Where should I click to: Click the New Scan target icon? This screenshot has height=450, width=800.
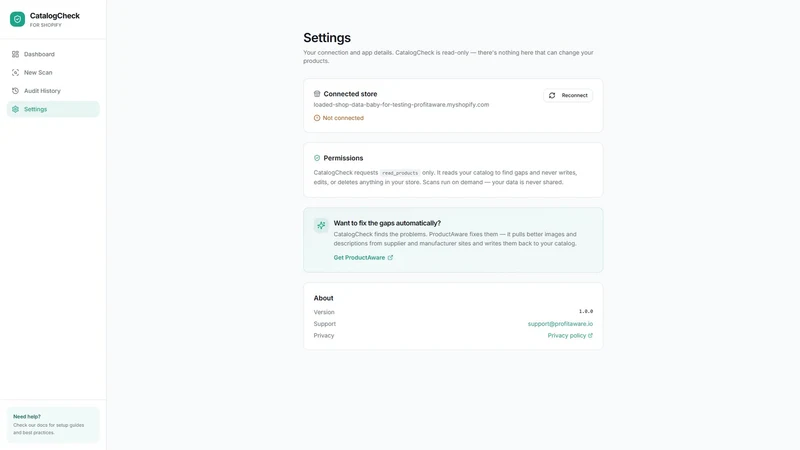pos(15,72)
